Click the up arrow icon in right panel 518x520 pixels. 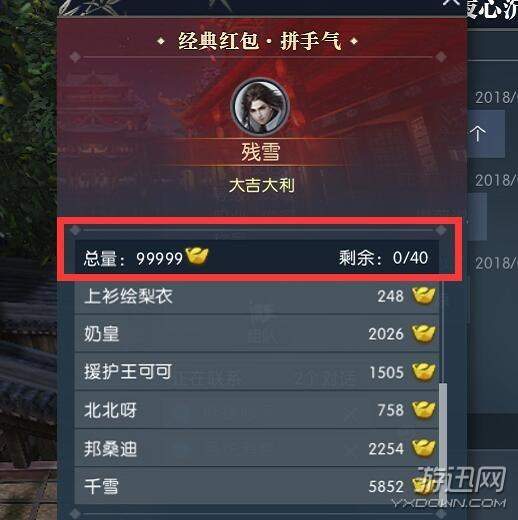tap(478, 134)
